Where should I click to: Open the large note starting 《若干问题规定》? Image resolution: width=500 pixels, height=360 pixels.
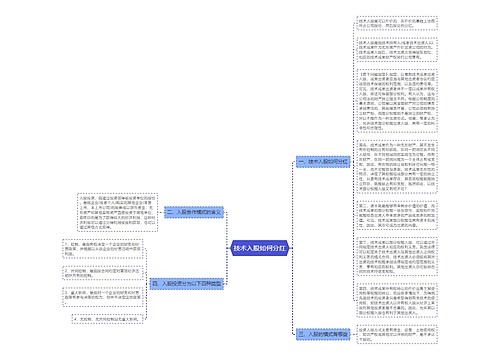397,101
